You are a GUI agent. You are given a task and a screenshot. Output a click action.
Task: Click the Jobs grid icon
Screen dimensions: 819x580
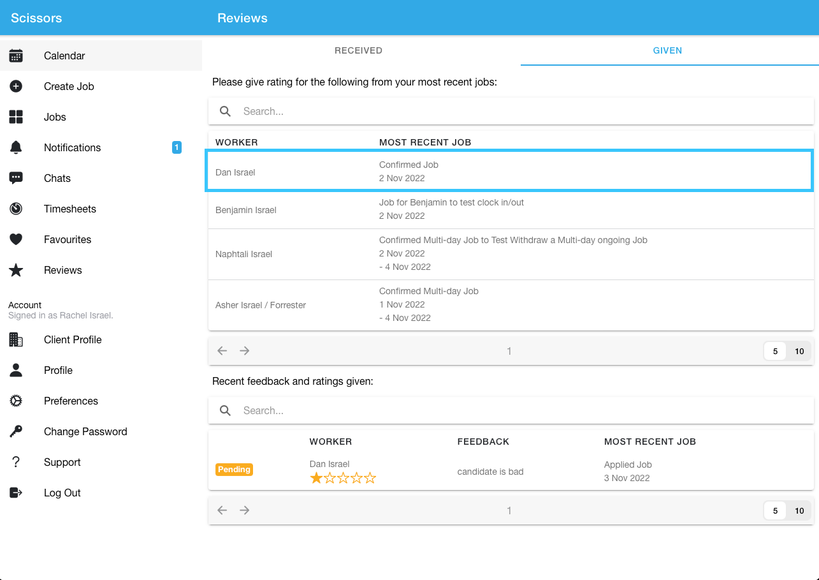point(16,117)
